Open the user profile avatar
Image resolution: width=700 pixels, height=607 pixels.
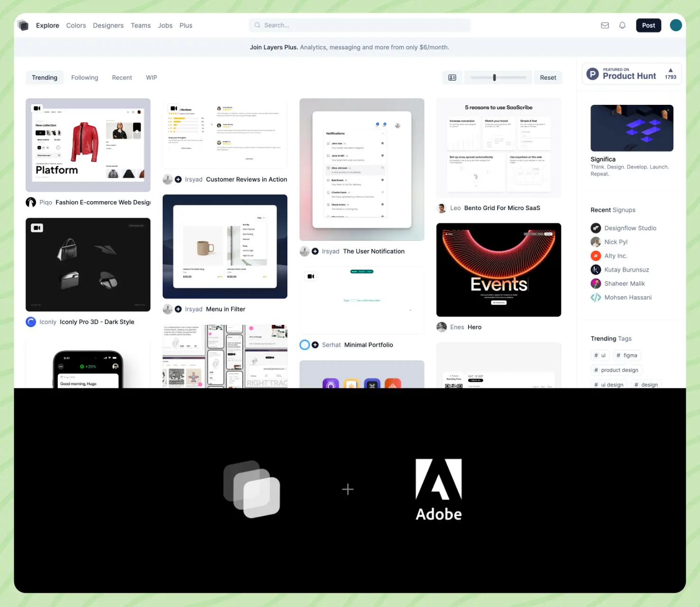(675, 26)
